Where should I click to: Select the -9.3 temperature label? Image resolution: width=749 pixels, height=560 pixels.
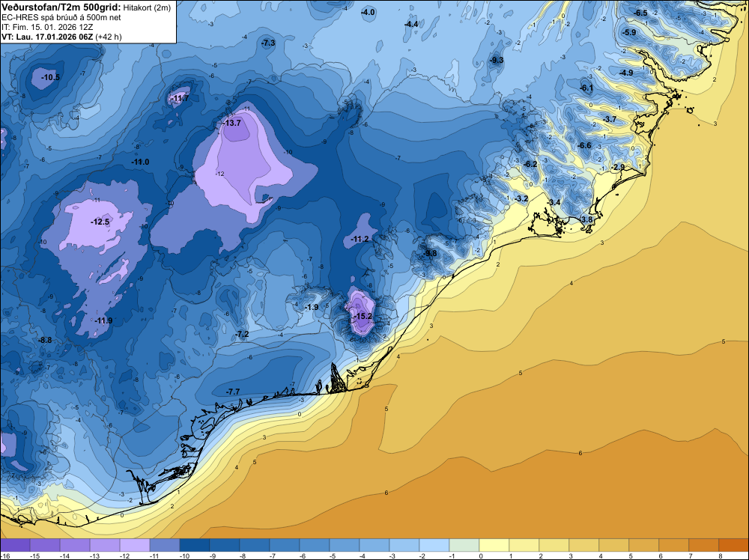pyautogui.click(x=497, y=60)
